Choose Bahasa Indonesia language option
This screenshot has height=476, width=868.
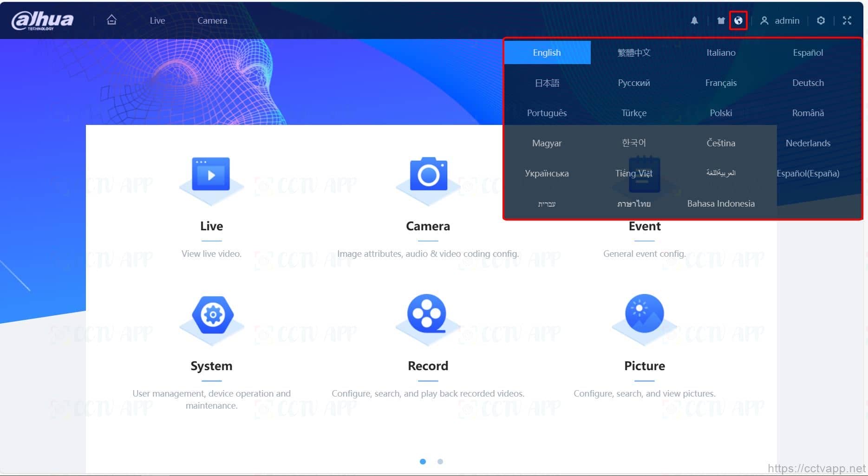(x=721, y=203)
